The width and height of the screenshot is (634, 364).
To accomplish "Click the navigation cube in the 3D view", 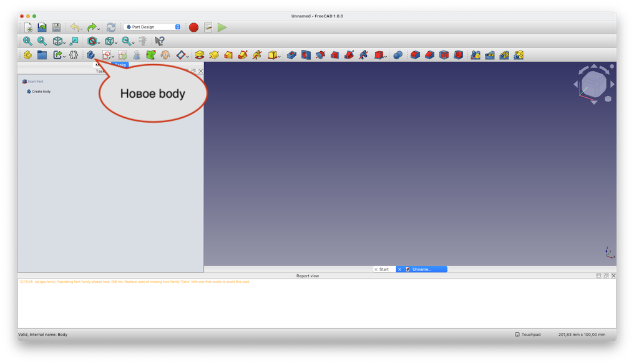I will (593, 84).
